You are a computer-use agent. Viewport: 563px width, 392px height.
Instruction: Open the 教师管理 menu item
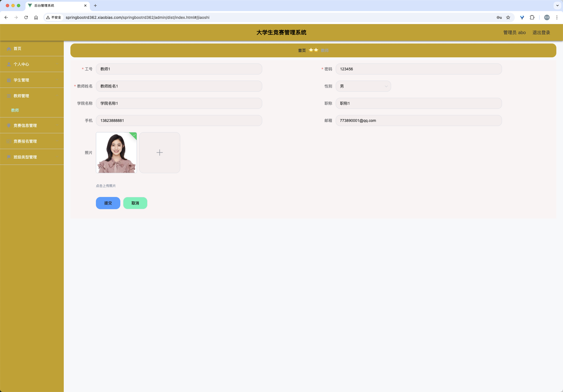pos(32,96)
